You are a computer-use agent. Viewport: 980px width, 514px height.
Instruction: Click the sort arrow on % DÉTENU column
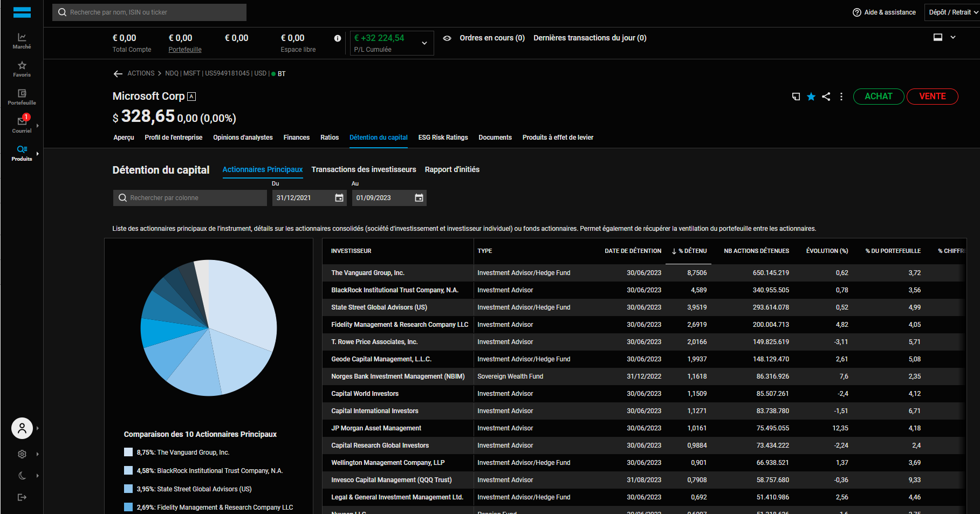pyautogui.click(x=674, y=251)
